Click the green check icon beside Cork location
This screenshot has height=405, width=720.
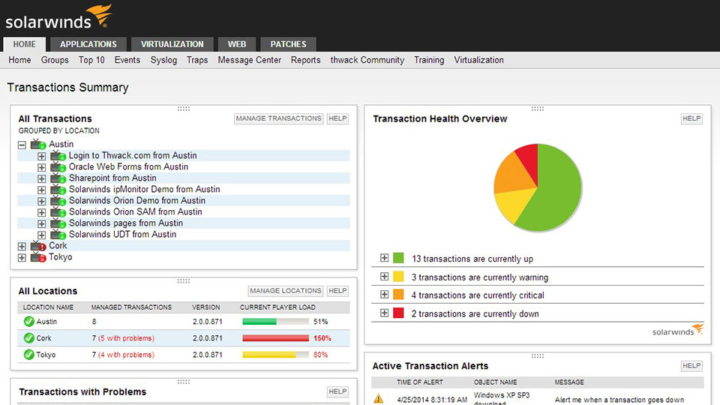pyautogui.click(x=29, y=338)
